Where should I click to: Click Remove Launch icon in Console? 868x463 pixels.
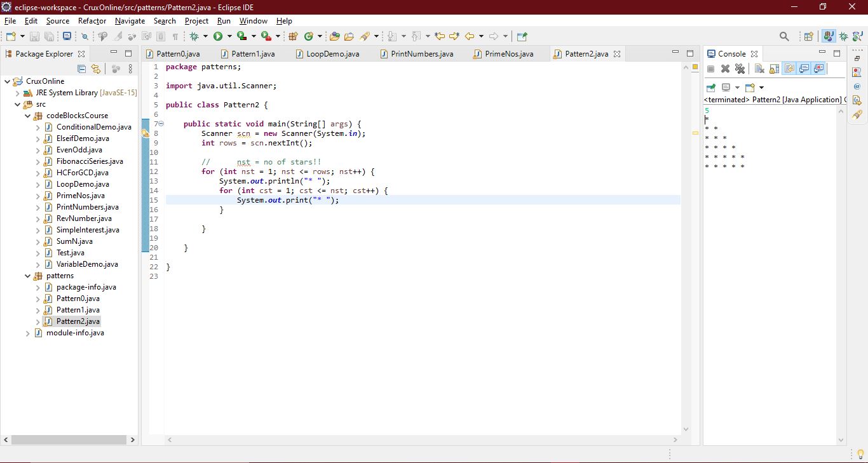[x=725, y=69]
